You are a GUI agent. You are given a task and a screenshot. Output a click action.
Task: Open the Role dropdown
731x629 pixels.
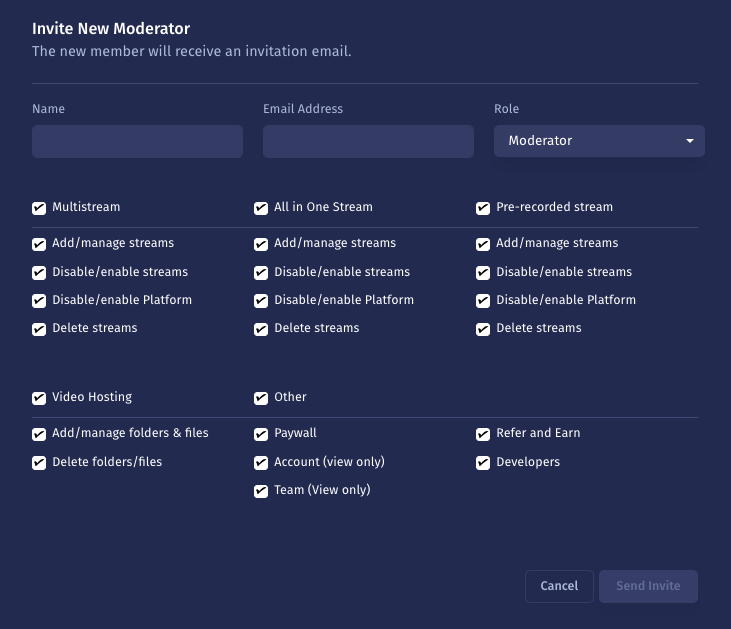(598, 141)
